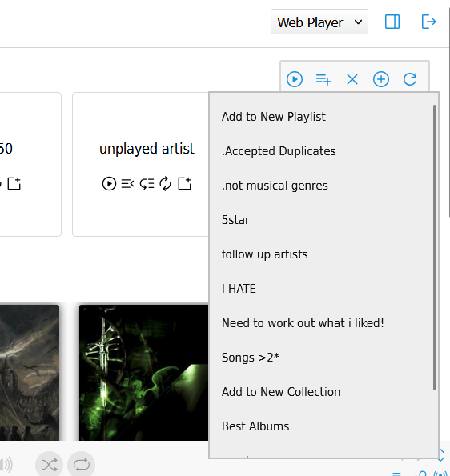Select Add to New Playlist
This screenshot has width=450, height=476.
pos(274,117)
